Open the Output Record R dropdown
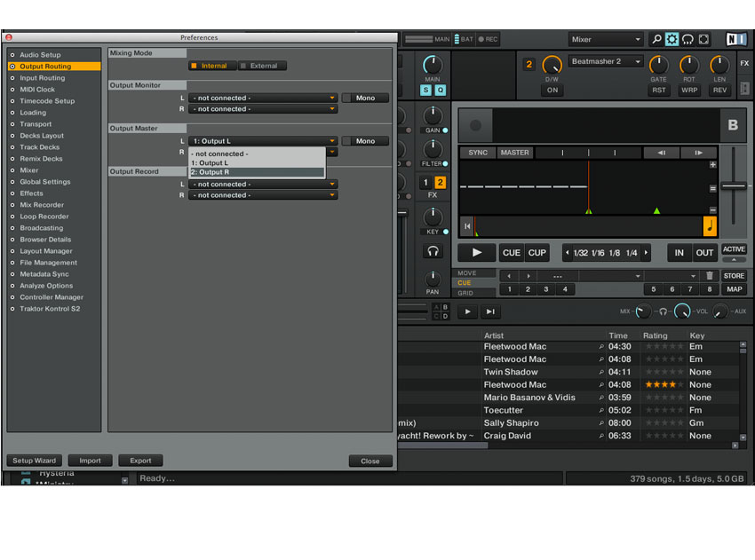This screenshot has width=755, height=560. tap(263, 195)
